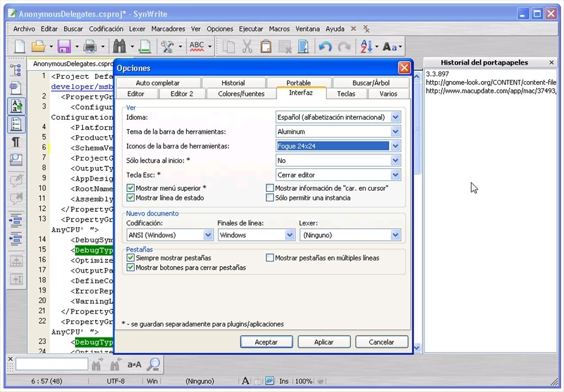Screen dimensions: 564x392
Task: Click the AZ sort icon
Action: tap(366, 46)
